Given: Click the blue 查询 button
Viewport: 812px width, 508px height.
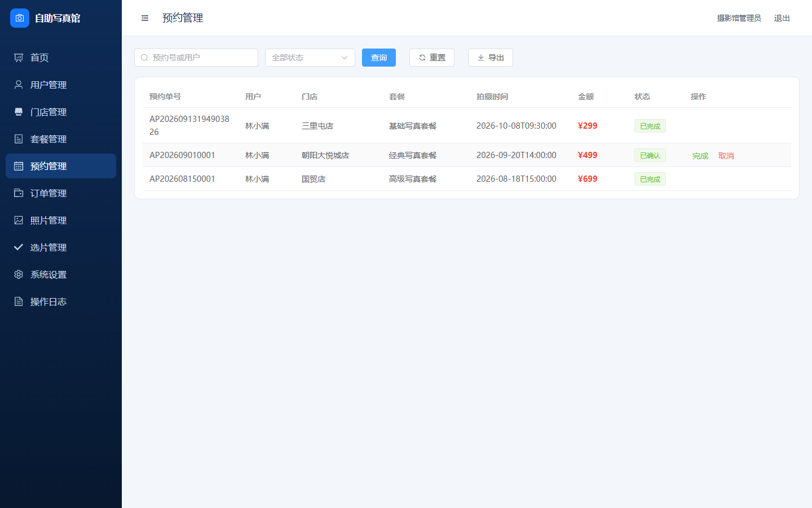Looking at the screenshot, I should (x=379, y=58).
